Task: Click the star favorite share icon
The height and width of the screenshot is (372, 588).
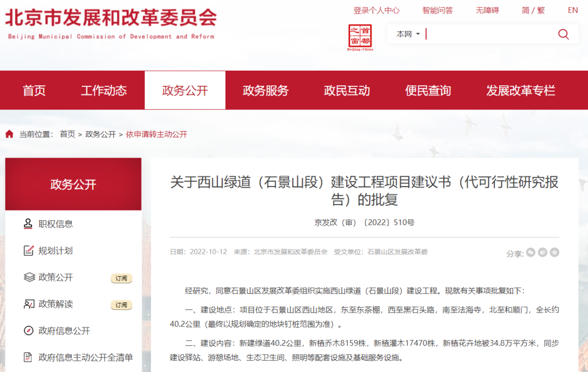Action: pyautogui.click(x=554, y=252)
